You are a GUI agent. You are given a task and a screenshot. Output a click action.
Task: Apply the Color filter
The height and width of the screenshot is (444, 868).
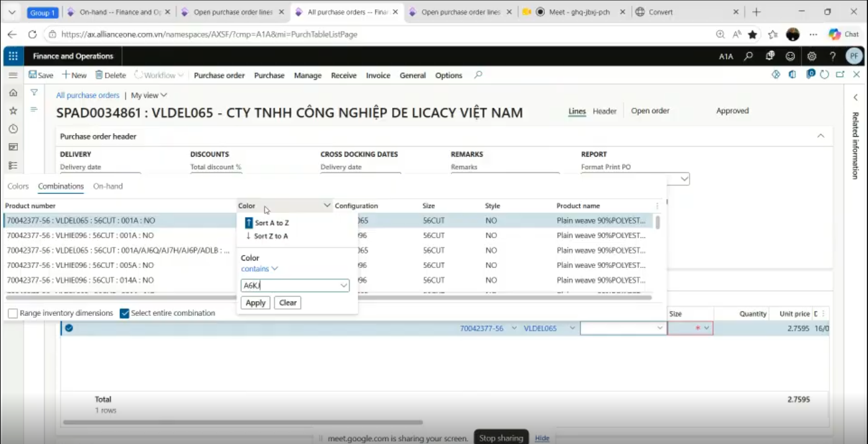coord(255,303)
